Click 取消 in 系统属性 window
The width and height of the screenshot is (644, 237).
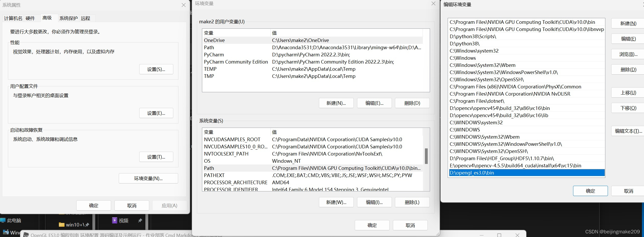(x=132, y=205)
